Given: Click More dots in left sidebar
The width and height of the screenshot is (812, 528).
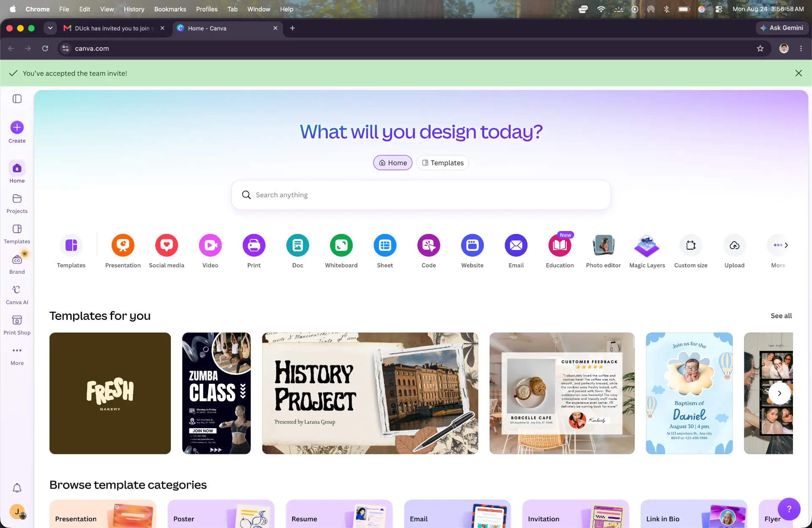Looking at the screenshot, I should [x=17, y=351].
